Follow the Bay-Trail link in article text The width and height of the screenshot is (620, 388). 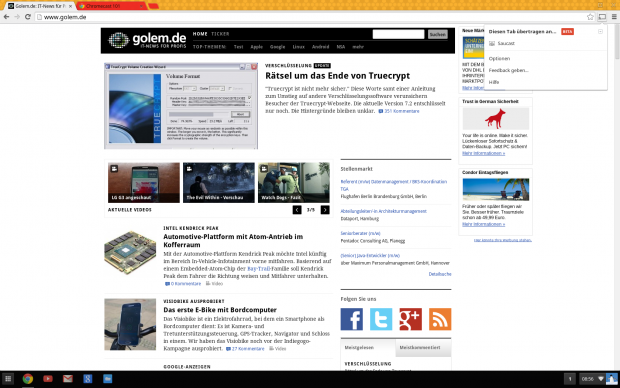click(259, 269)
